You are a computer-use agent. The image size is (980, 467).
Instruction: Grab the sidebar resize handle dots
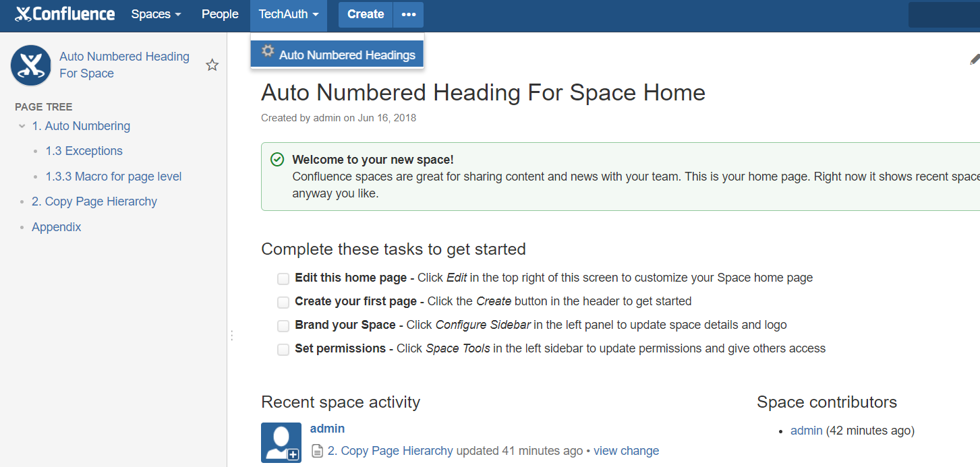click(x=231, y=335)
